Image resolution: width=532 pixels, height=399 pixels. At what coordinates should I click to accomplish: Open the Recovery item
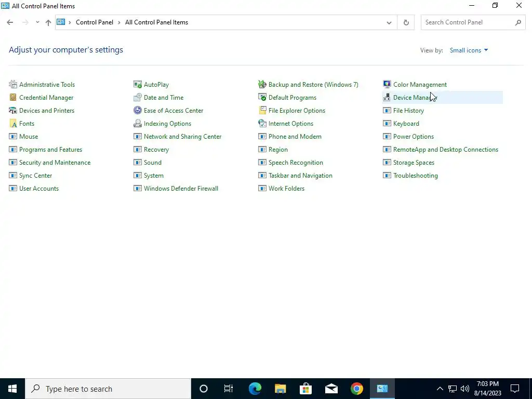(156, 149)
